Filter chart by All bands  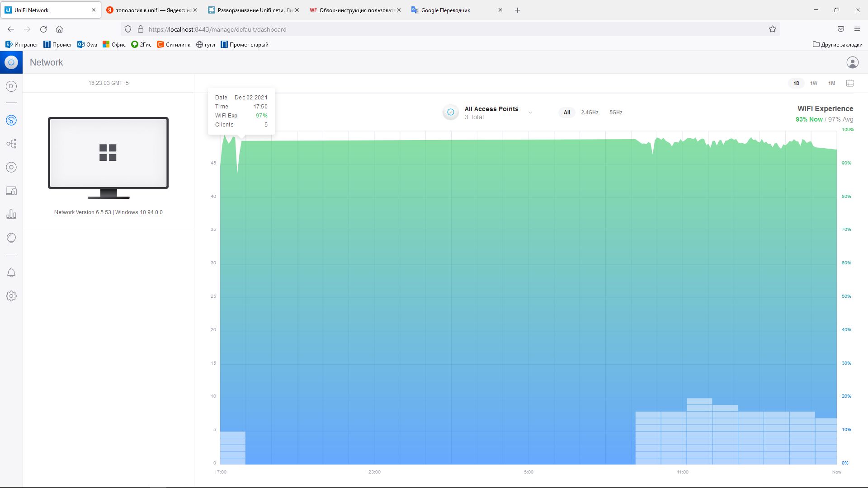point(567,113)
